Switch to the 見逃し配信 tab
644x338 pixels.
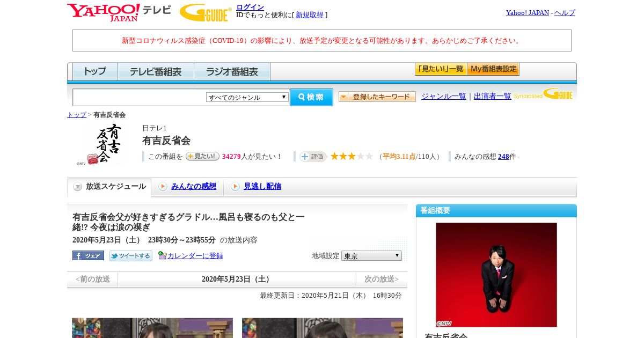point(255,187)
